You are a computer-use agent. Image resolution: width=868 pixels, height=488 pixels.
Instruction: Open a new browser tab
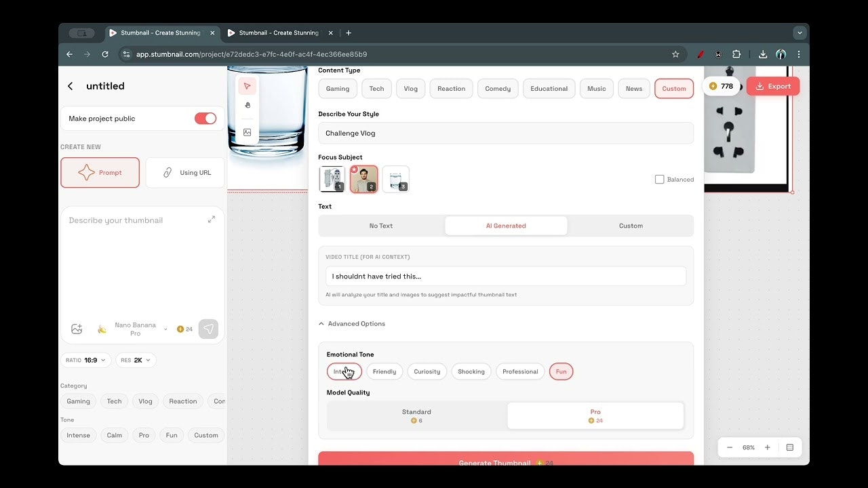tap(349, 33)
